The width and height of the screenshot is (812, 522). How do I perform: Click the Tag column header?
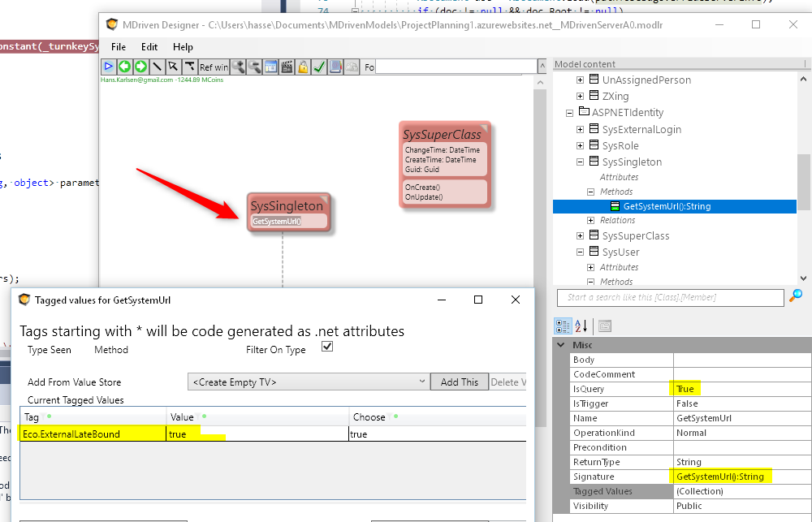click(x=93, y=417)
